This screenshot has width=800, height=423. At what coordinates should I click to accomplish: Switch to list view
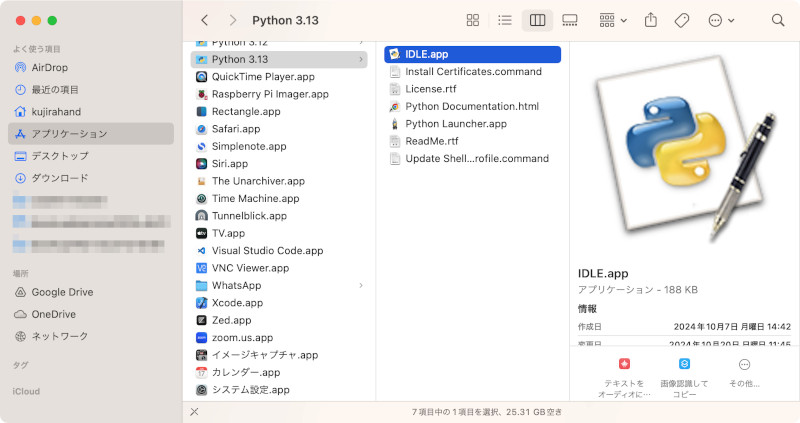[x=505, y=20]
